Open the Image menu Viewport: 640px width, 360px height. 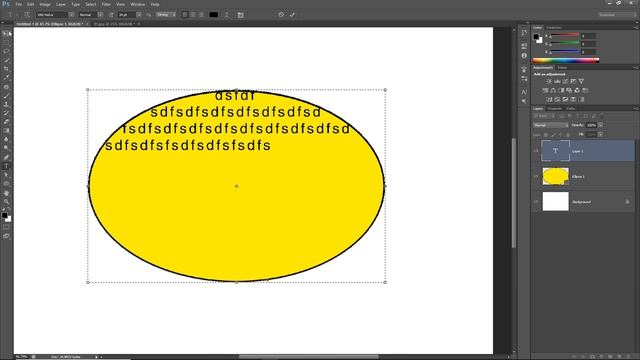(x=45, y=4)
